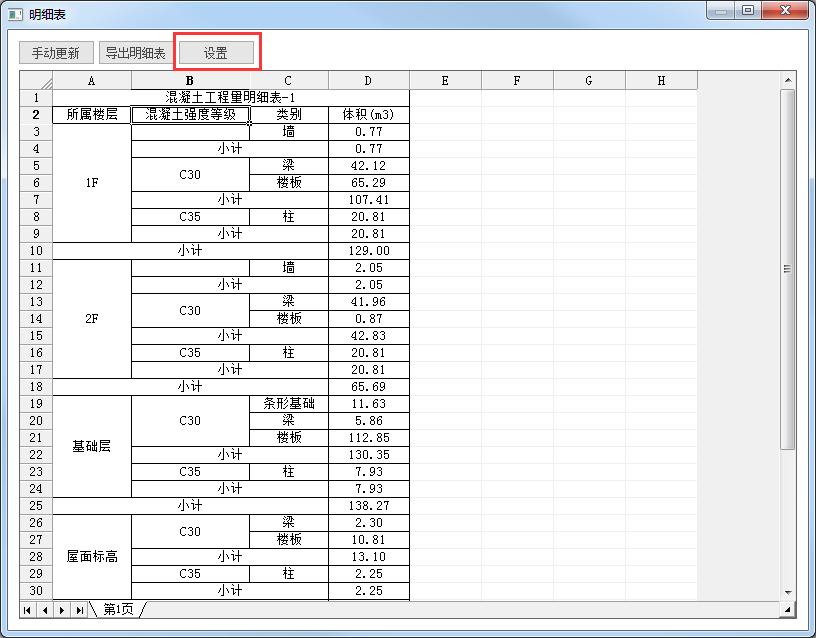Open the 设置 button
This screenshot has height=638, width=816.
click(x=216, y=53)
